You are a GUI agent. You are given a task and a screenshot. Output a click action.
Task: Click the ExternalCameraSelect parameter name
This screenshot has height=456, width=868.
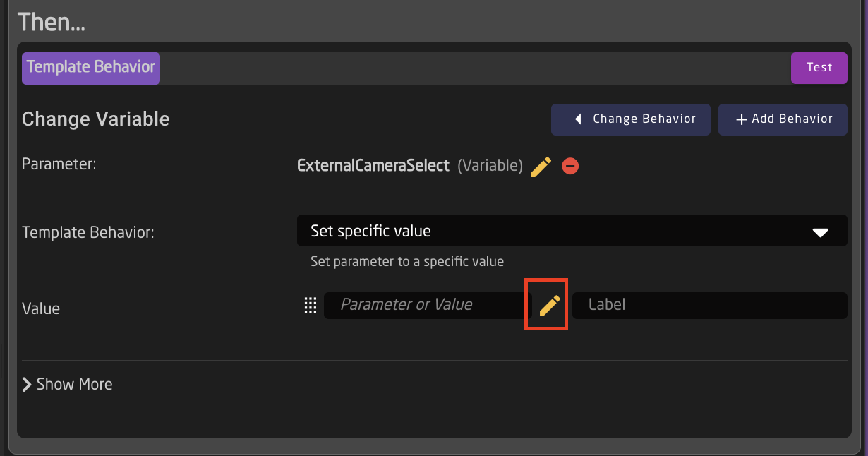[373, 166]
